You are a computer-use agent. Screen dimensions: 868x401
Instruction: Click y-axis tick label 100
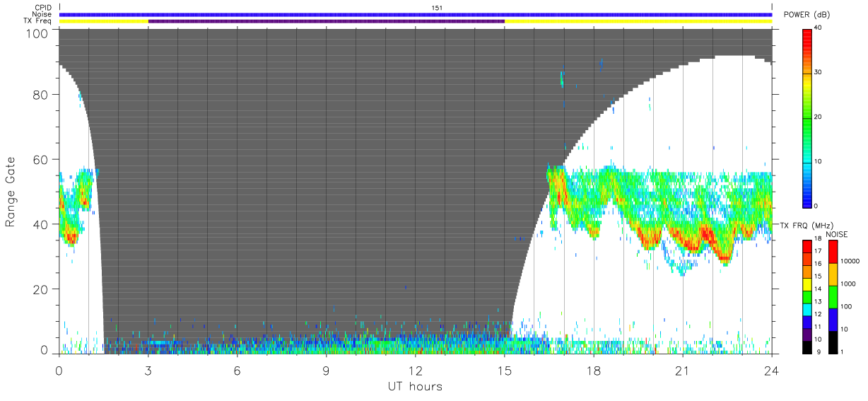point(38,33)
